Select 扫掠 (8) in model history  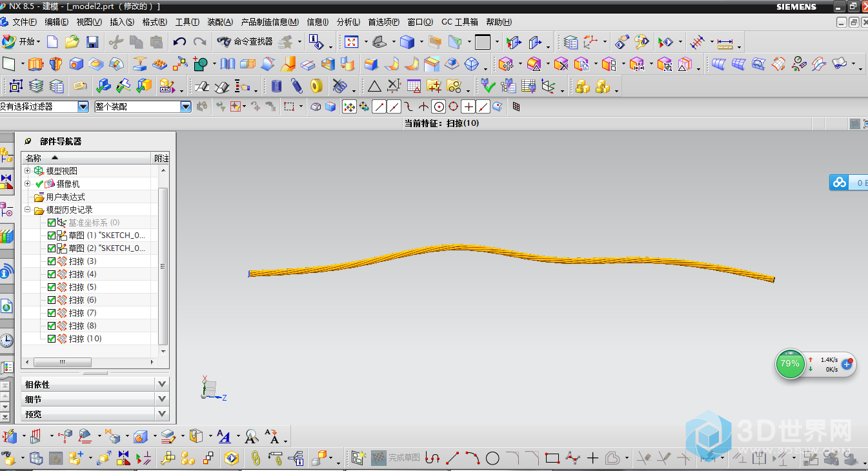point(83,326)
